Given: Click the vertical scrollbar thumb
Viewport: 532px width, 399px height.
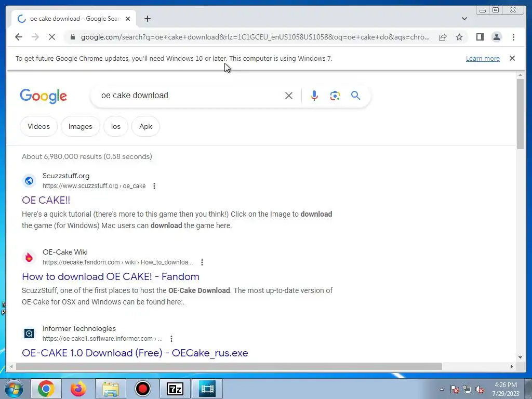Looking at the screenshot, I should pyautogui.click(x=520, y=114).
